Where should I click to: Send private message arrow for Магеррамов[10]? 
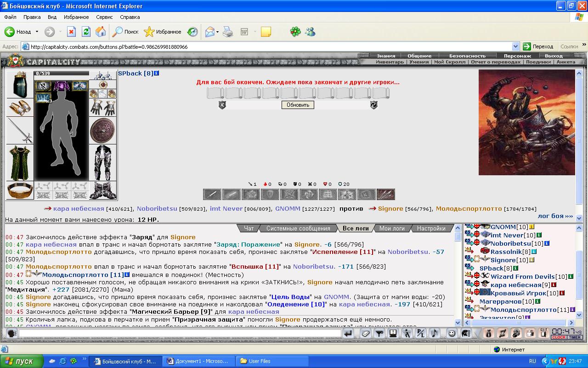[x=470, y=301]
